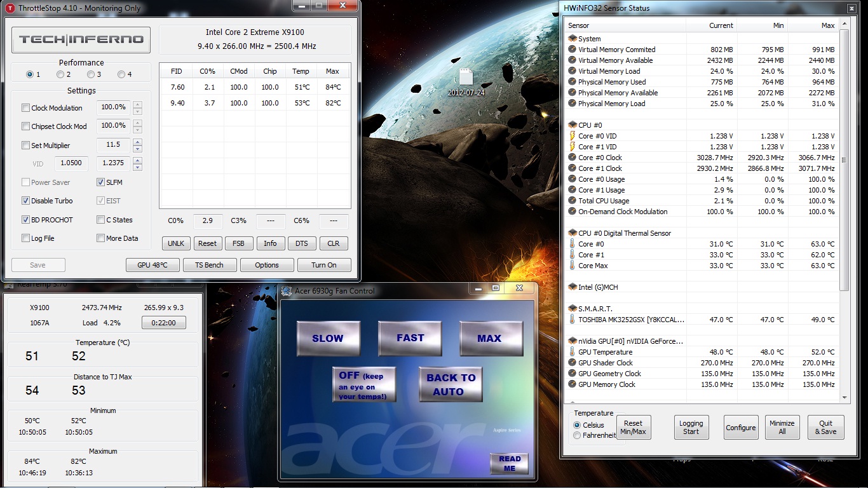Click the Core #0 VID lightning icon
Screen dimensions: 868x488
click(572, 136)
